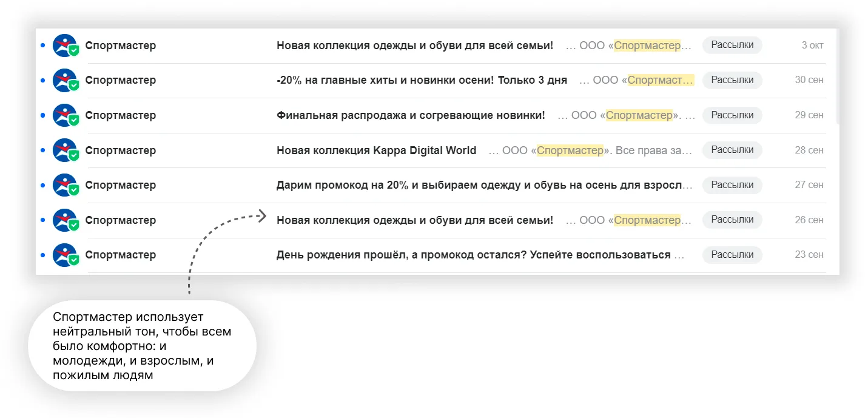Click sender name Спортмастер in the 3 окт row

[121, 46]
